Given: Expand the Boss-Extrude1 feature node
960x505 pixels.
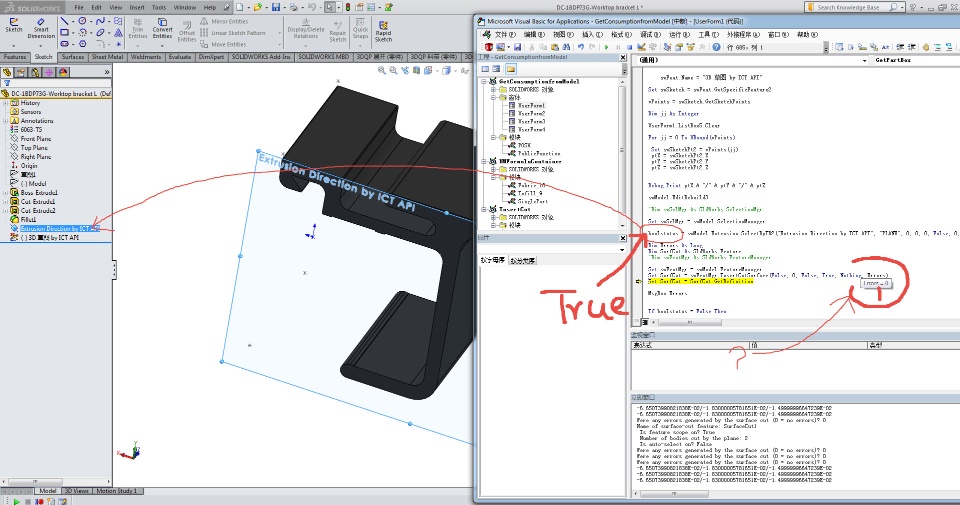Looking at the screenshot, I should coord(6,192).
